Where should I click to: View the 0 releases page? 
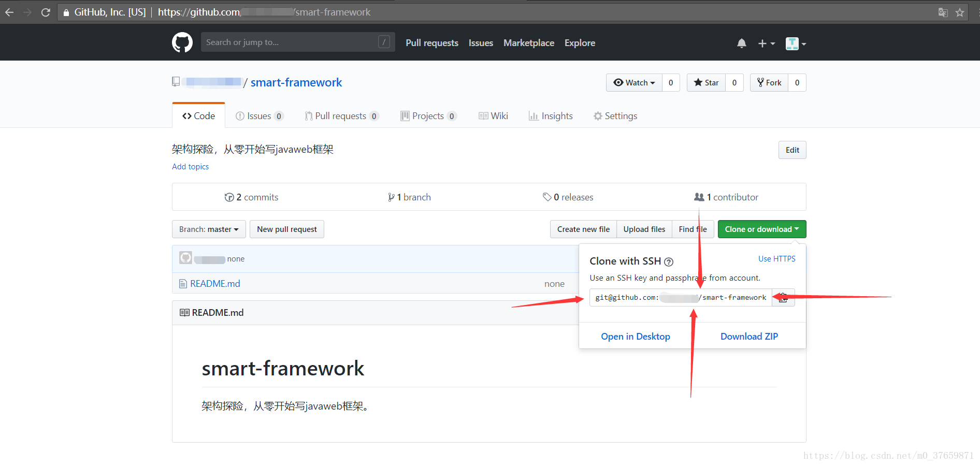click(x=568, y=197)
